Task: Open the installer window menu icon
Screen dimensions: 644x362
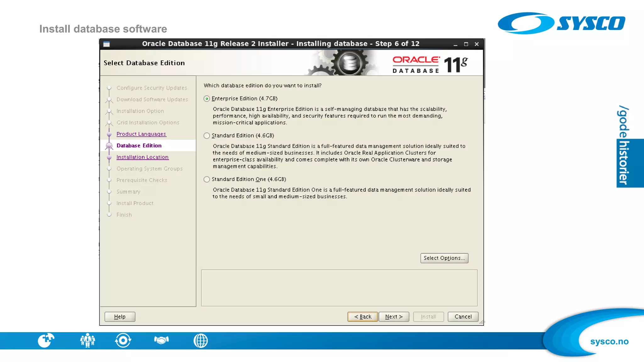Action: (x=107, y=44)
